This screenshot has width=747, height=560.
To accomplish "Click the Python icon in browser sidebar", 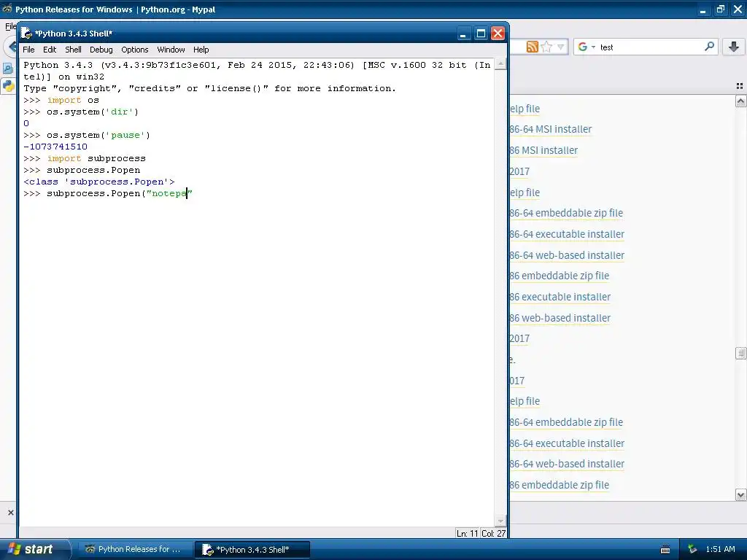I will coord(9,86).
